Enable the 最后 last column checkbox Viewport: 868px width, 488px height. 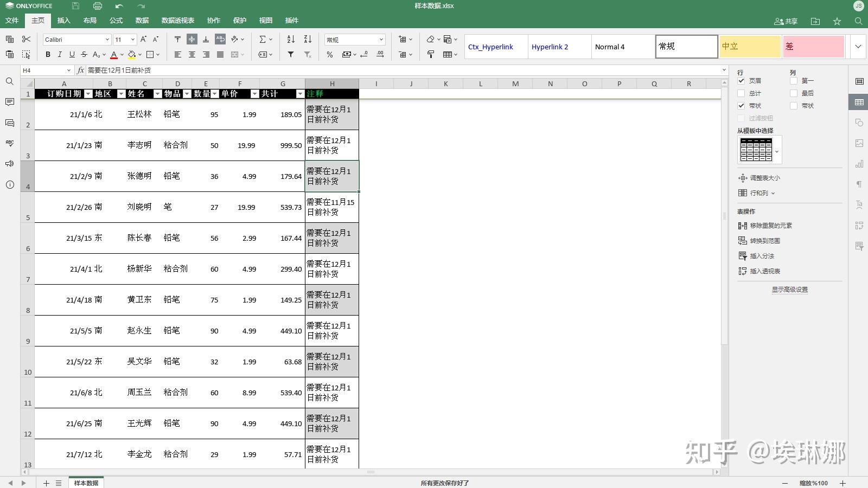(794, 93)
